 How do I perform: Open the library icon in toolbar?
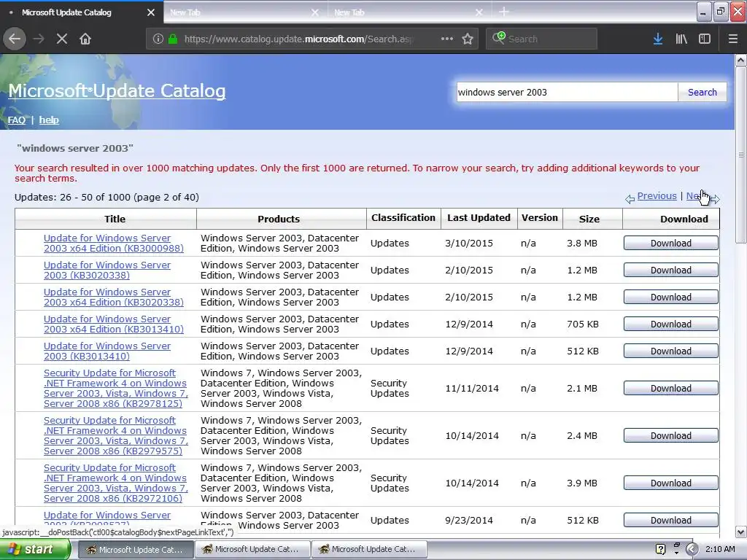681,39
